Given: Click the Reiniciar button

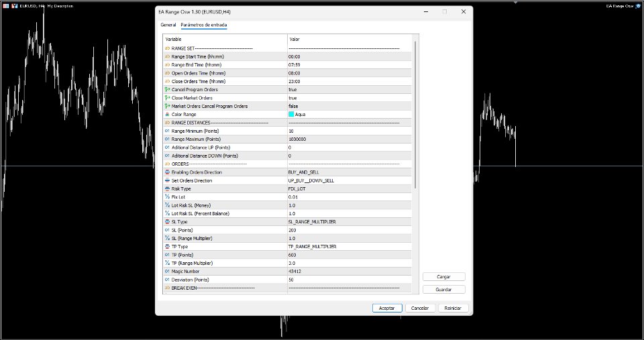Looking at the screenshot, I should [x=453, y=308].
